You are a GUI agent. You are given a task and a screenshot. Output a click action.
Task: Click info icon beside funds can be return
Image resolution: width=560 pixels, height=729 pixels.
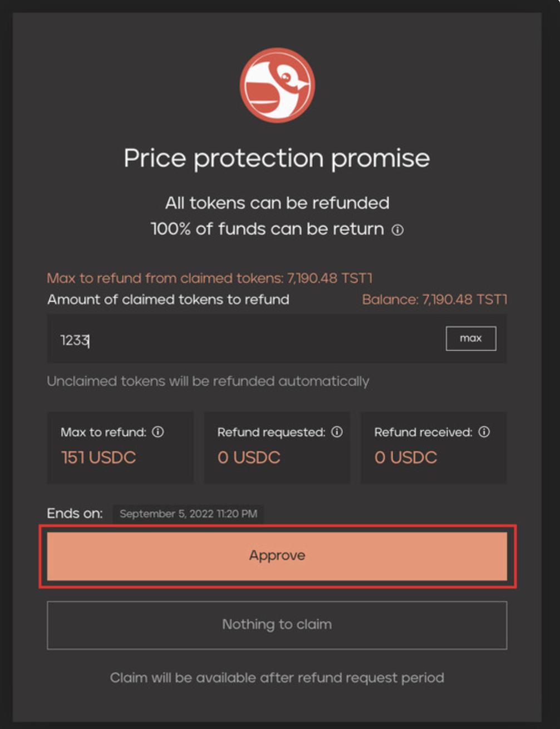[397, 230]
